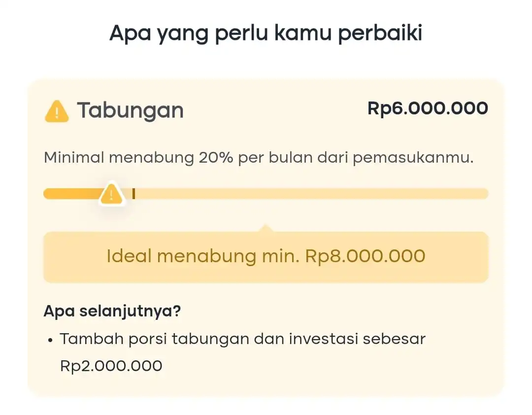Open the 'Ideal menabung min. Rp8.000.000' tooltip banner

[x=266, y=256]
